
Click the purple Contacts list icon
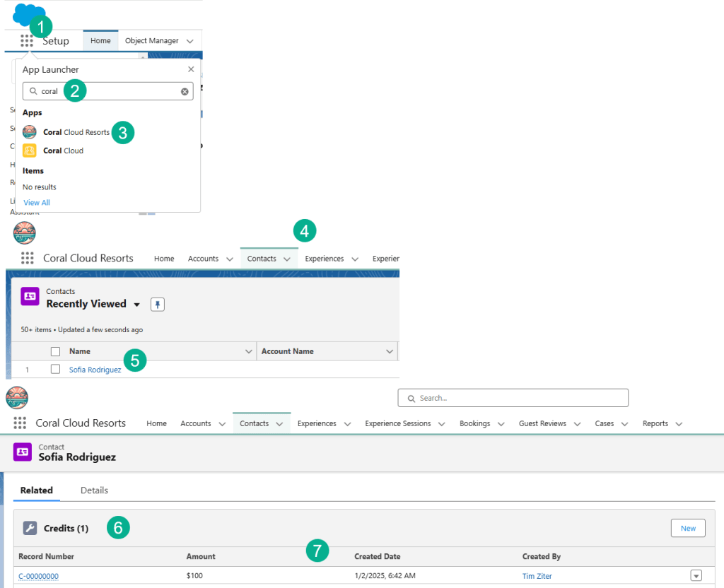point(30,297)
